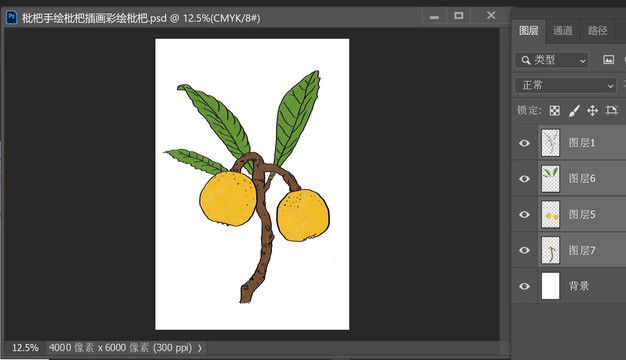Select the 图层1 thumbnail
The height and width of the screenshot is (360, 626).
(x=550, y=143)
